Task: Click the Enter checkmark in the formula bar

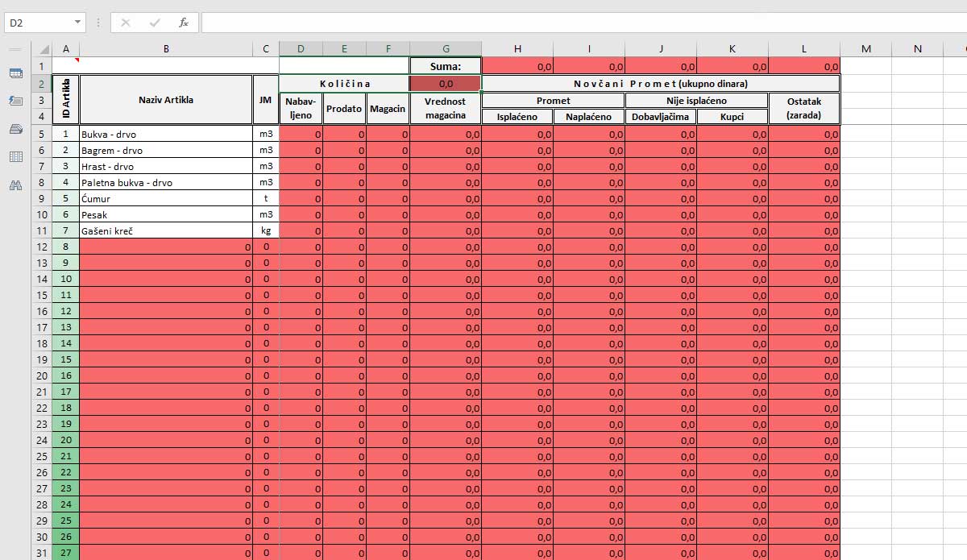Action: 154,23
